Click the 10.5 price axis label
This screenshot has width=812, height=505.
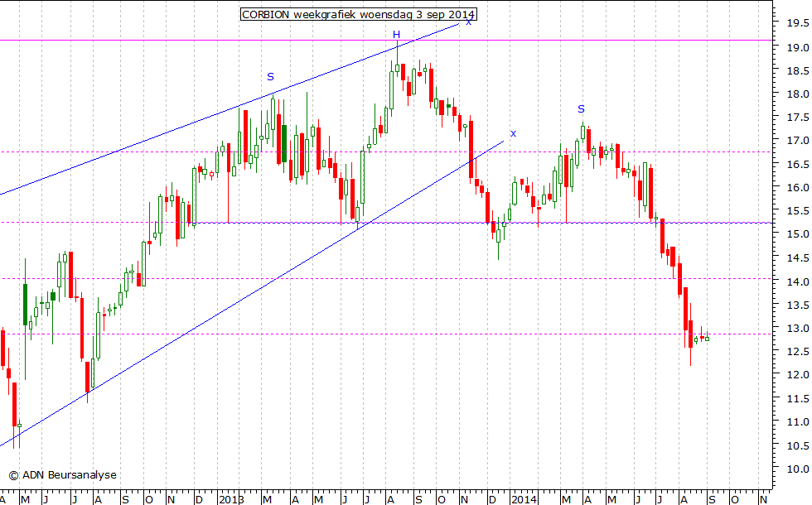[798, 445]
